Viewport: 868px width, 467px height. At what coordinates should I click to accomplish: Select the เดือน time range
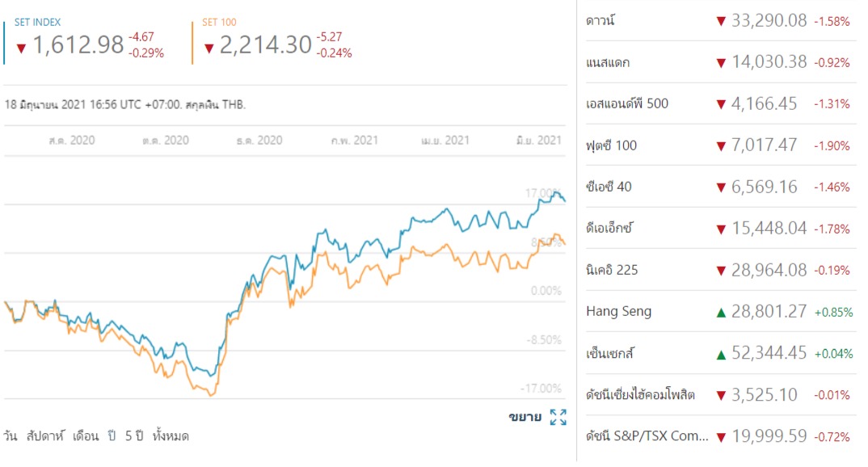85,436
